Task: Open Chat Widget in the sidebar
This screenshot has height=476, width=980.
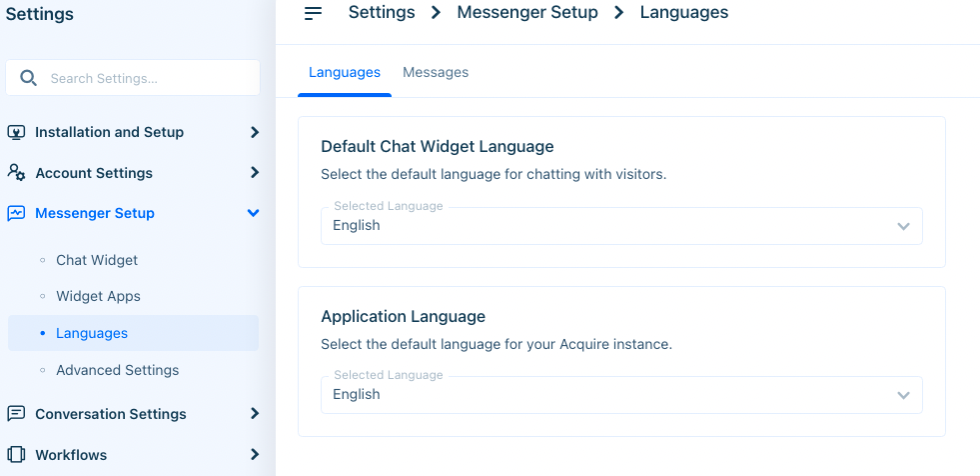Action: tap(97, 260)
